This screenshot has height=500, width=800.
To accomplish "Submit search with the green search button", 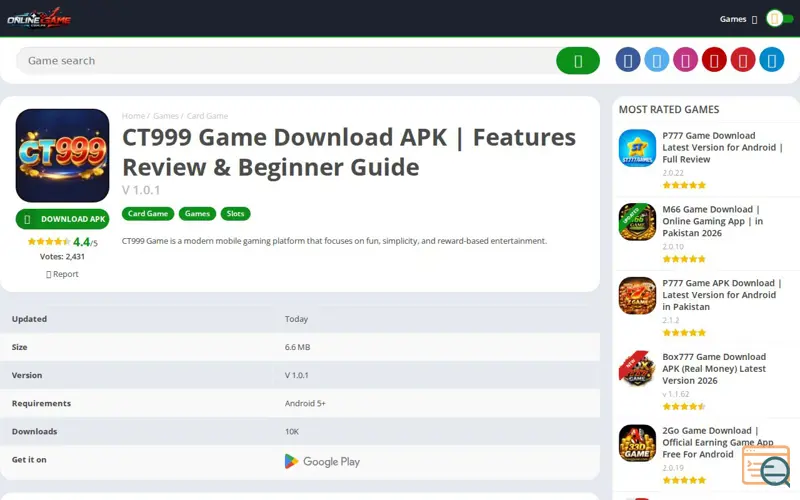I will 578,61.
